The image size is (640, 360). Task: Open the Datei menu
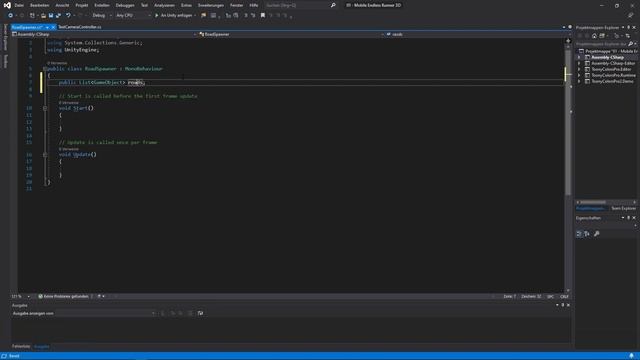19,5
